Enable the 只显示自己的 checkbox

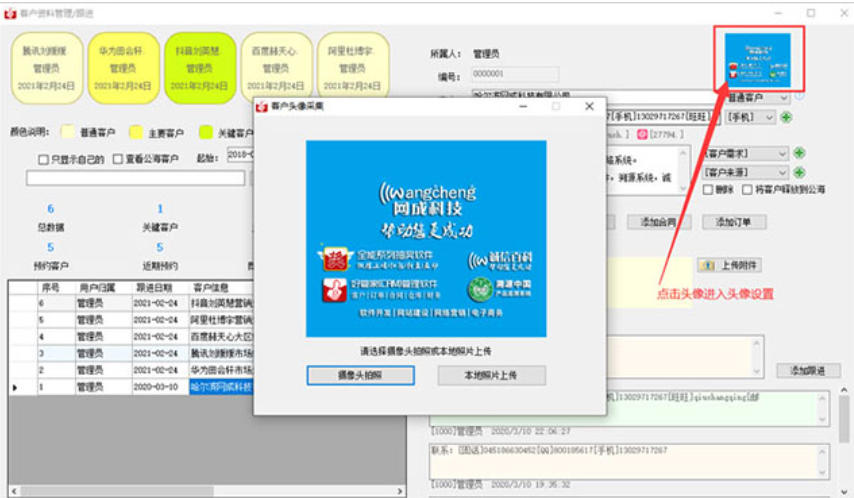click(43, 158)
